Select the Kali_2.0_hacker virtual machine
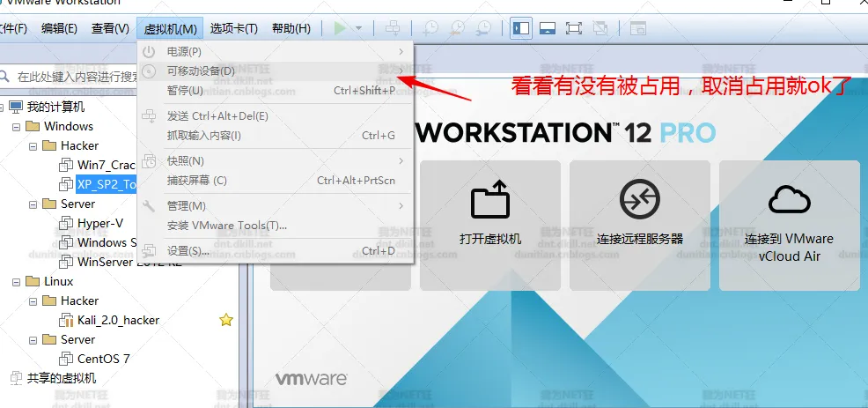The image size is (868, 408). coord(119,321)
